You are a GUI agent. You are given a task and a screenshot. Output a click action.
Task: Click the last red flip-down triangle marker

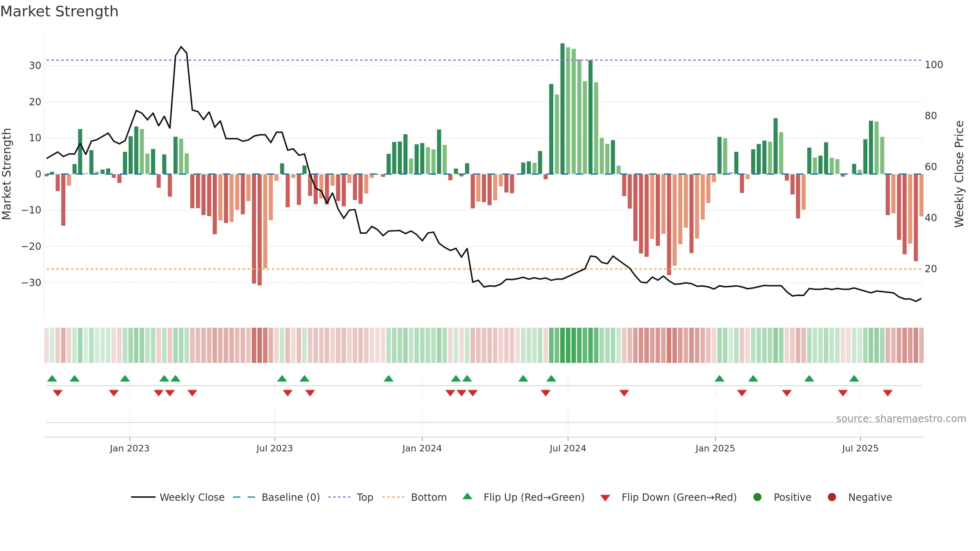887,393
